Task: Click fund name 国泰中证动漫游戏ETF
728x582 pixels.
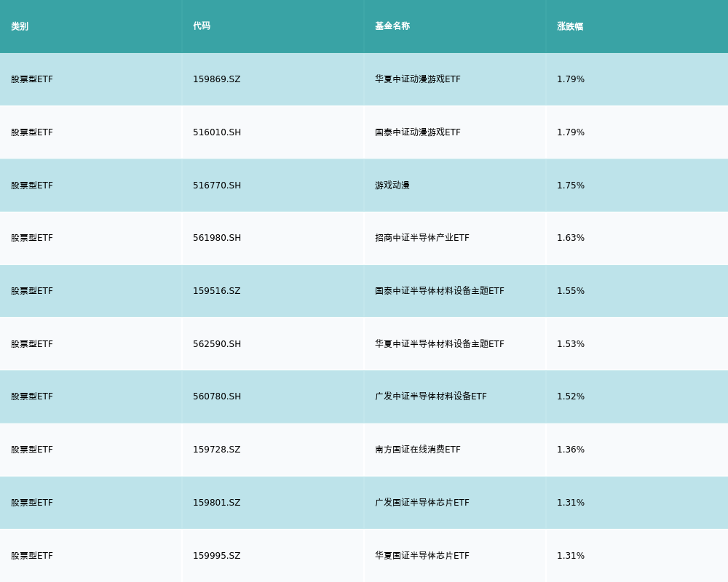Action: [418, 132]
